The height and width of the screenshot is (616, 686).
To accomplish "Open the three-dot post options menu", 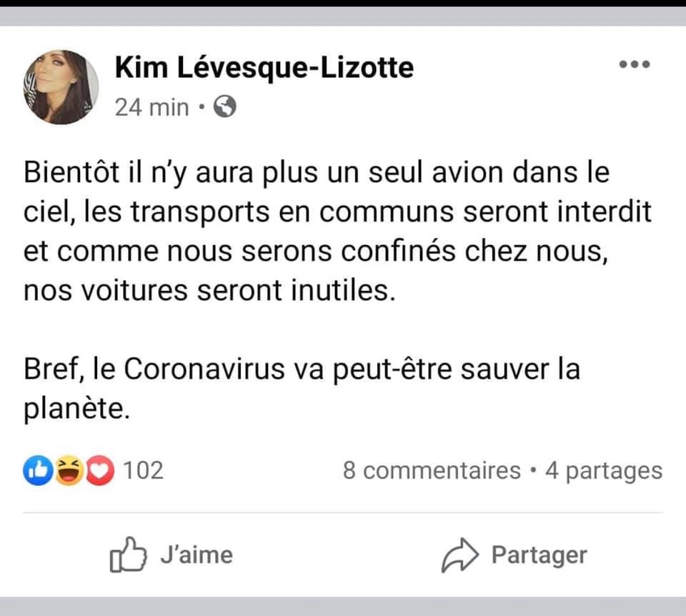I will (x=635, y=64).
